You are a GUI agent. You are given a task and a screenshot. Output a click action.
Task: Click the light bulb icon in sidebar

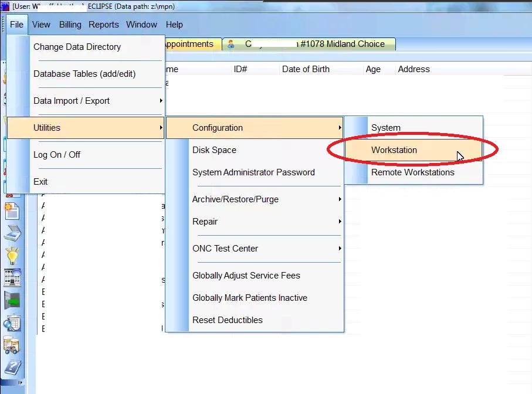12,256
